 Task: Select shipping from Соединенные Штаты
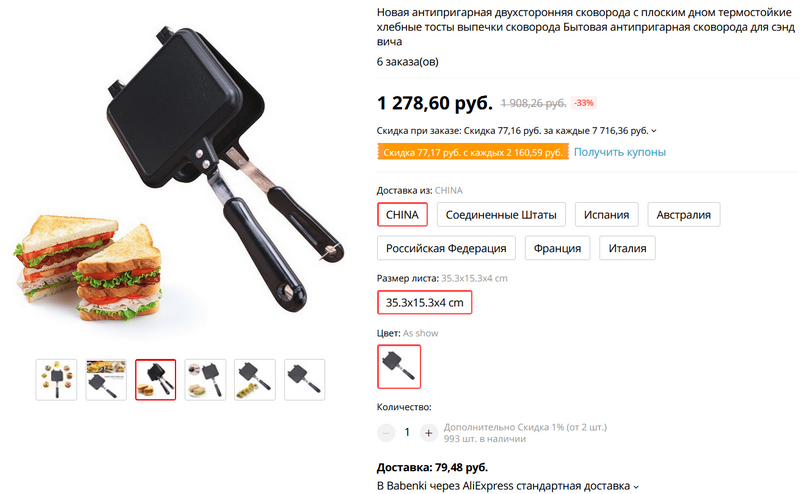pos(501,215)
